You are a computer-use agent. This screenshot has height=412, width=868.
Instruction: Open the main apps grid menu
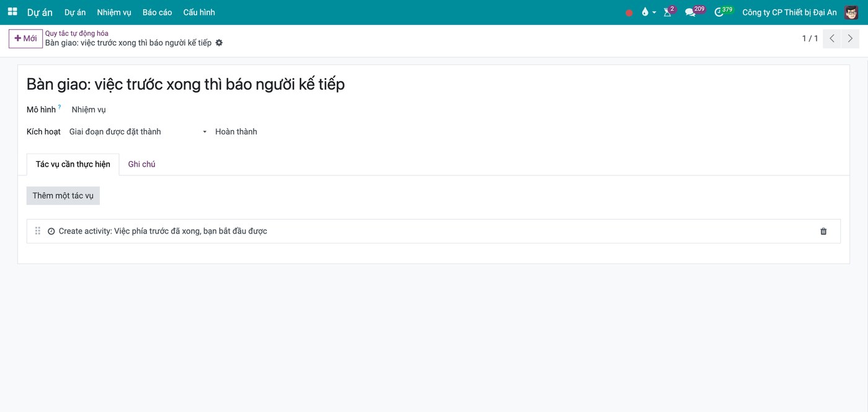point(12,12)
